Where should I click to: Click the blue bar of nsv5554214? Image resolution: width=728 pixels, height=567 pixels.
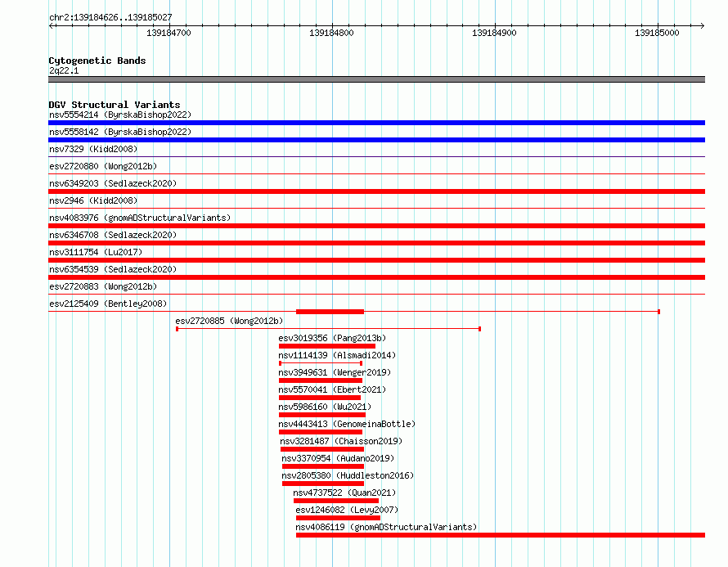coord(376,123)
